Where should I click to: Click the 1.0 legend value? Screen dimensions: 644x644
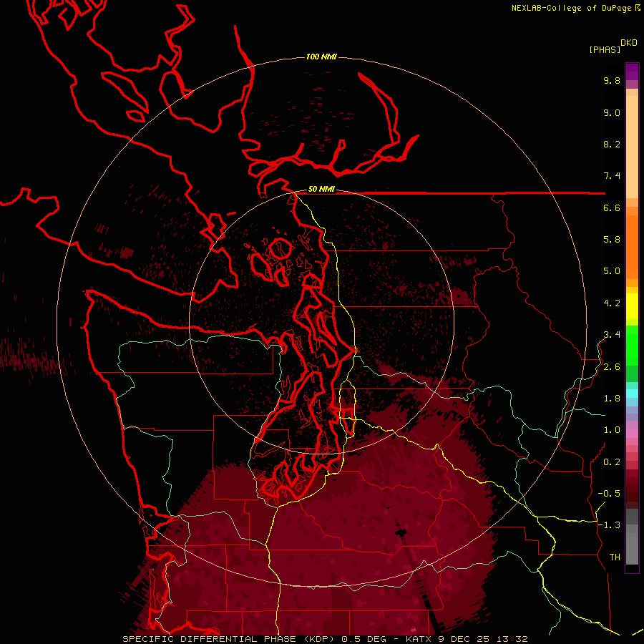point(612,430)
